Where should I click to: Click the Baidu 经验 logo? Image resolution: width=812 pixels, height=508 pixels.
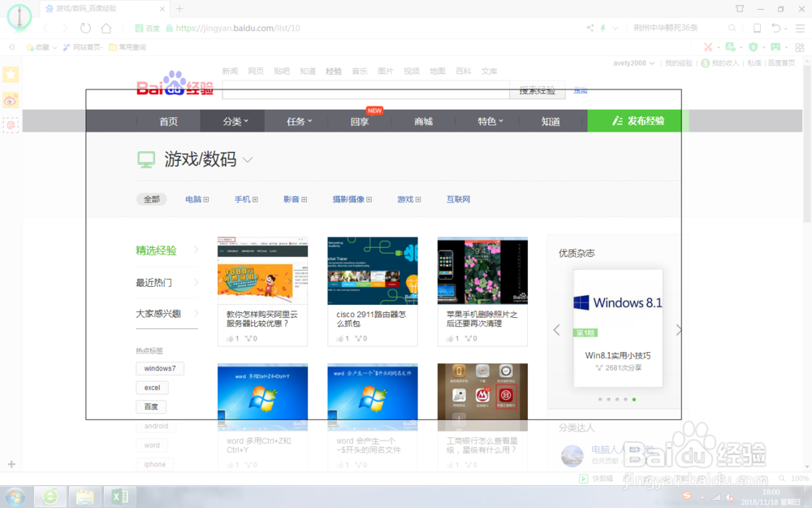(175, 83)
